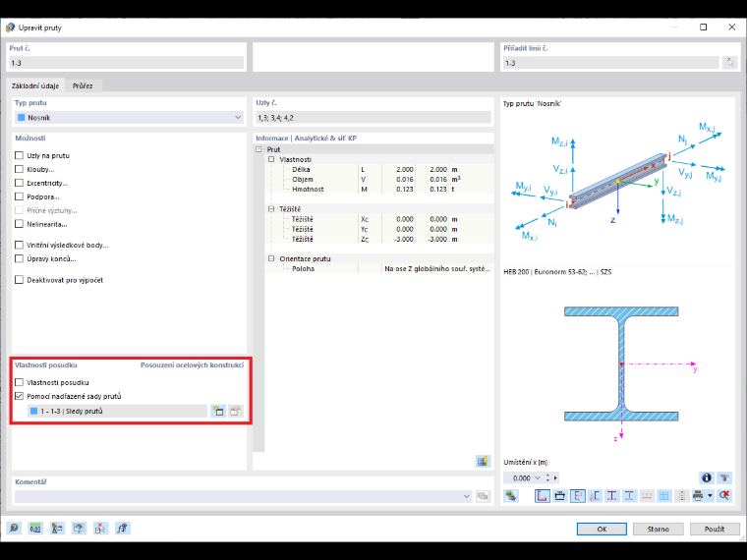This screenshot has width=747, height=560.
Task: Open the help icon in the bottom toolbar
Action: 14,529
